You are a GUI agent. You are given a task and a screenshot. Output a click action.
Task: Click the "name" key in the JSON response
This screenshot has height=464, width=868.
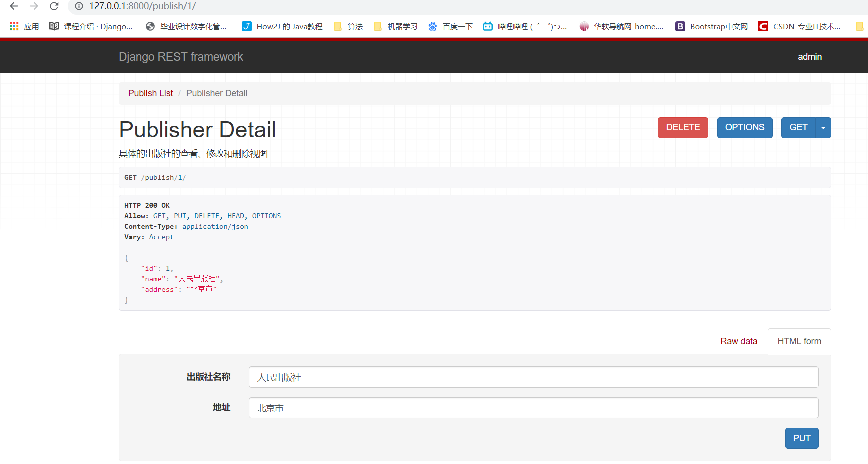[153, 279]
